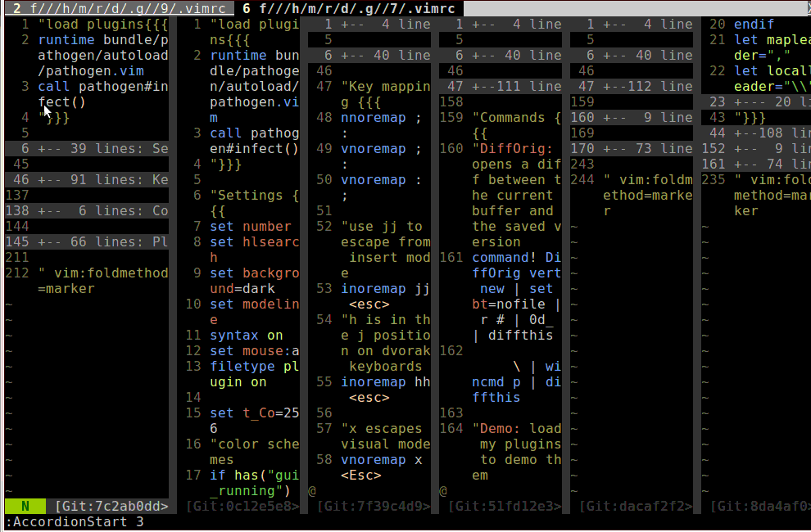The width and height of the screenshot is (811, 532).
Task: Place cursor on 'runtime bundle/p' line
Action: tap(103, 40)
